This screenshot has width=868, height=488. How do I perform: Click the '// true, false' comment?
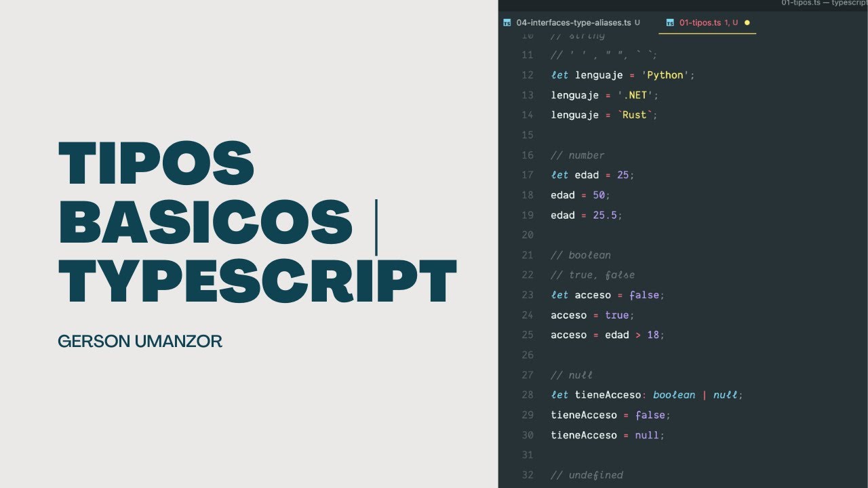pyautogui.click(x=593, y=275)
